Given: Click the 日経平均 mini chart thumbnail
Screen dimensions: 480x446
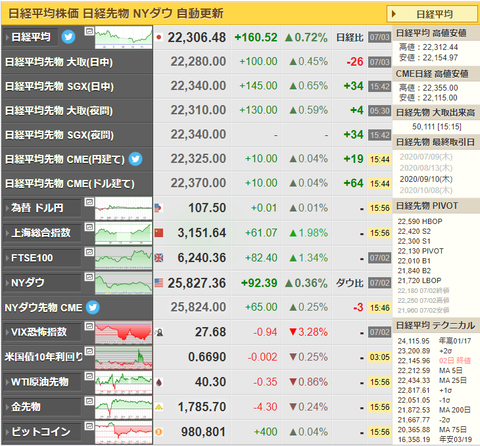Looking at the screenshot, I should point(123,38).
